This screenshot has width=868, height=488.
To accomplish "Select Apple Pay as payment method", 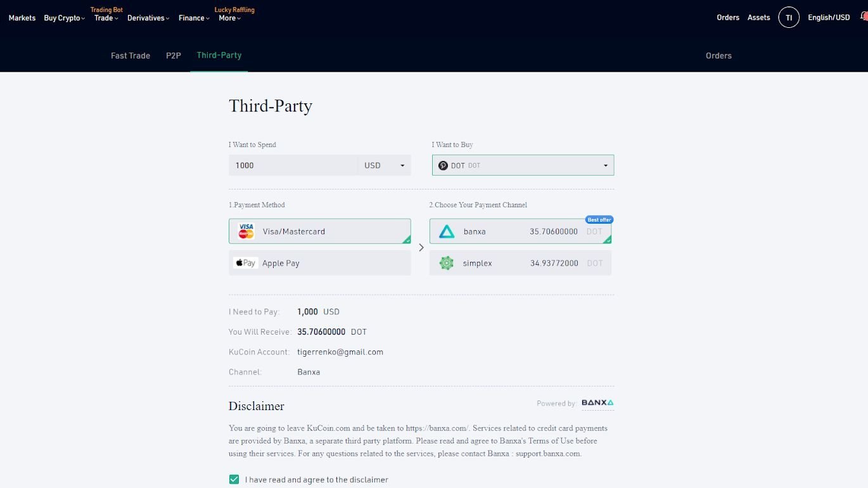I will [x=319, y=262].
